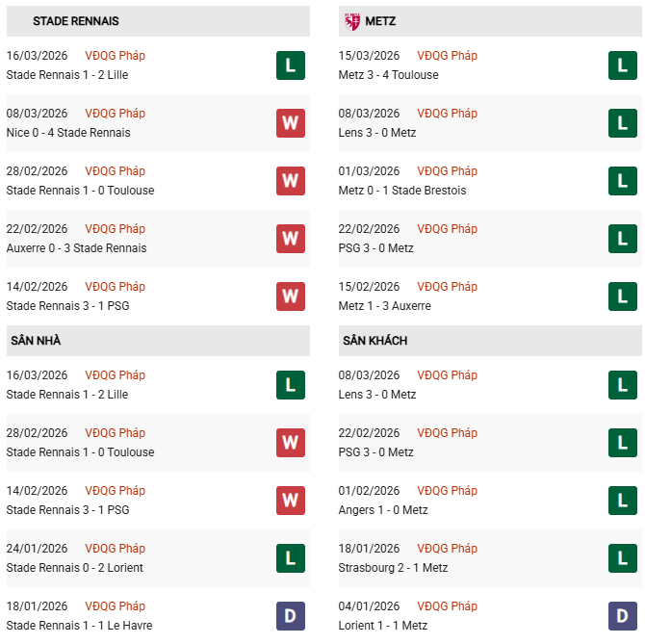Select the SÂN KHÁCH section header
Screen dimensions: 645x644
(x=374, y=341)
